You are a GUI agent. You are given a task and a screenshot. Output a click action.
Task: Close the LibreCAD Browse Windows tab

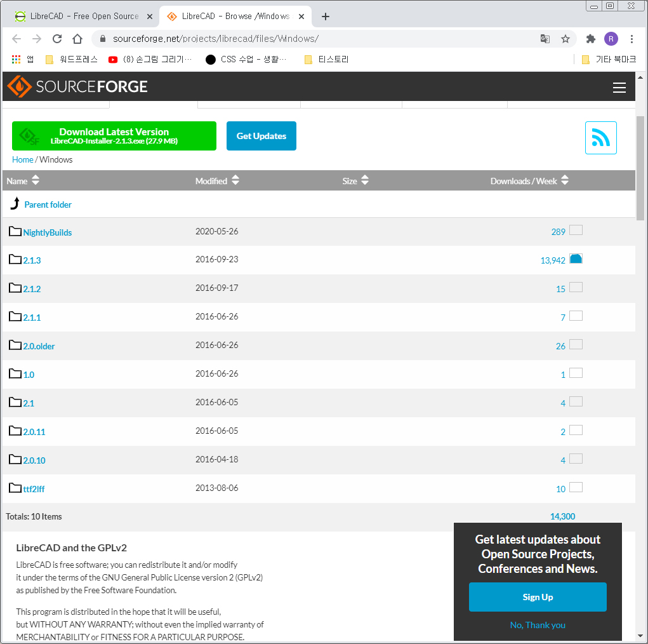click(x=301, y=17)
